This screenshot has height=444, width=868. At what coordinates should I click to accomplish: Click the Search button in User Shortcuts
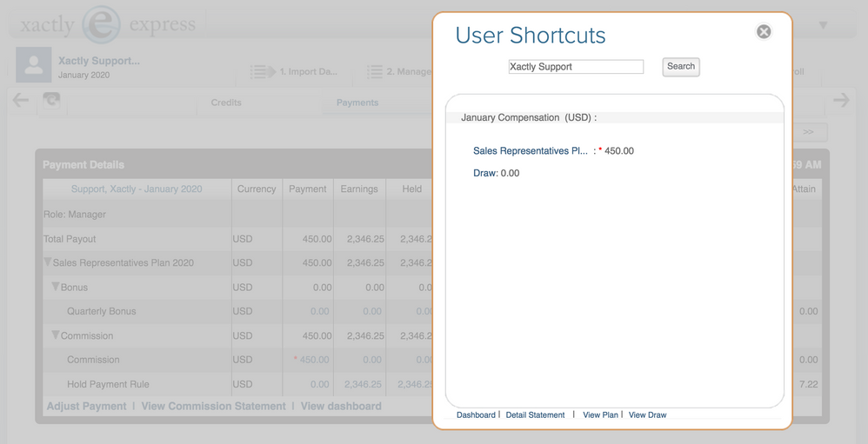click(681, 66)
